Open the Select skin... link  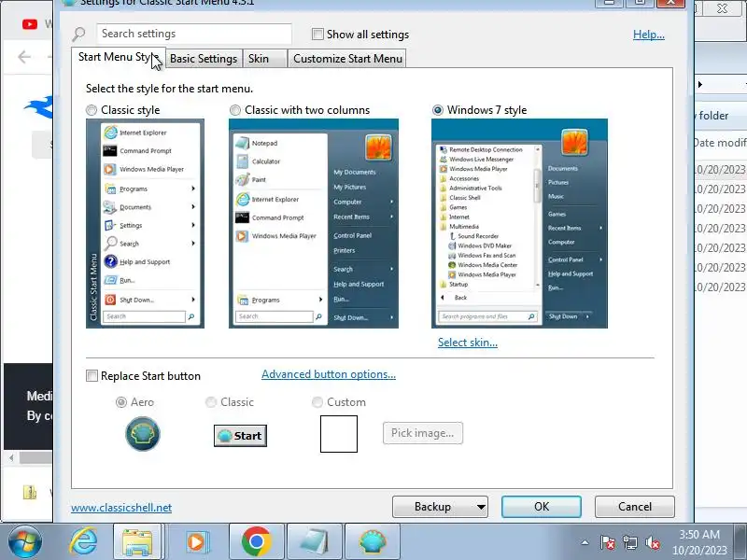[468, 343]
